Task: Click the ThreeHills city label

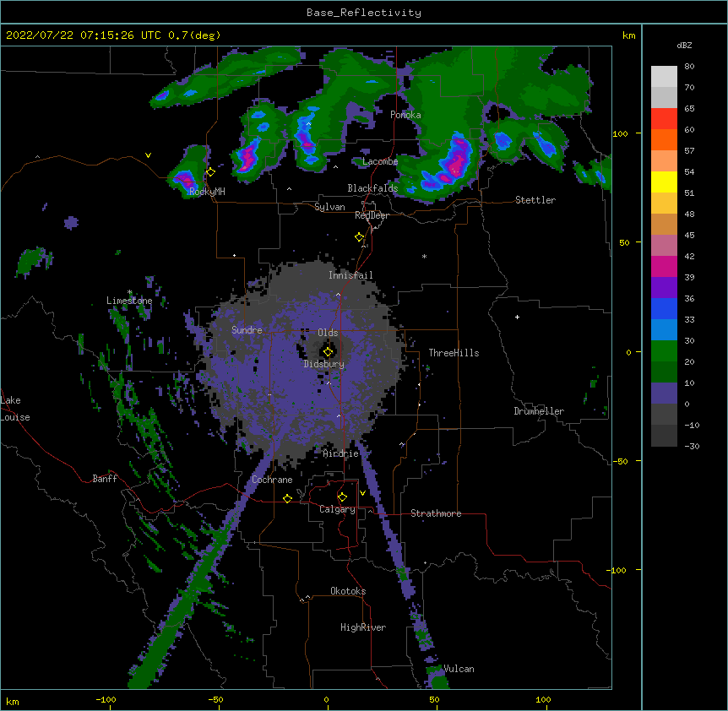Action: point(454,353)
